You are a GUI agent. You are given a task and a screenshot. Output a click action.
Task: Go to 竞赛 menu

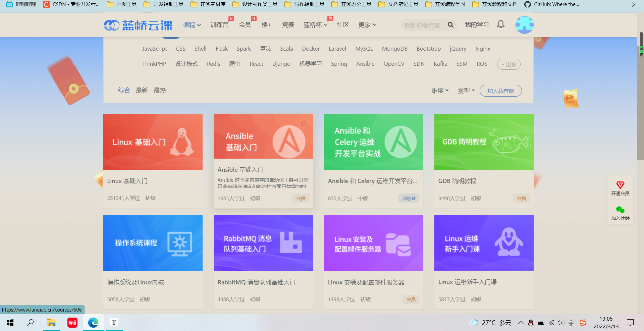point(288,25)
